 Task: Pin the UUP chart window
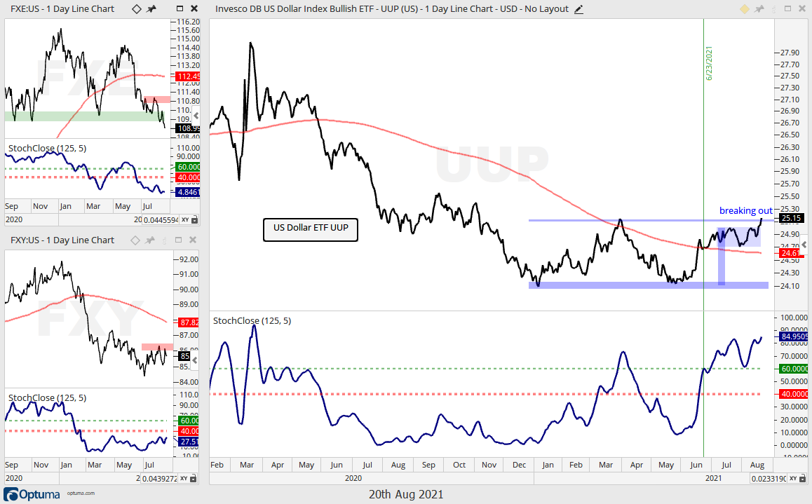click(759, 9)
